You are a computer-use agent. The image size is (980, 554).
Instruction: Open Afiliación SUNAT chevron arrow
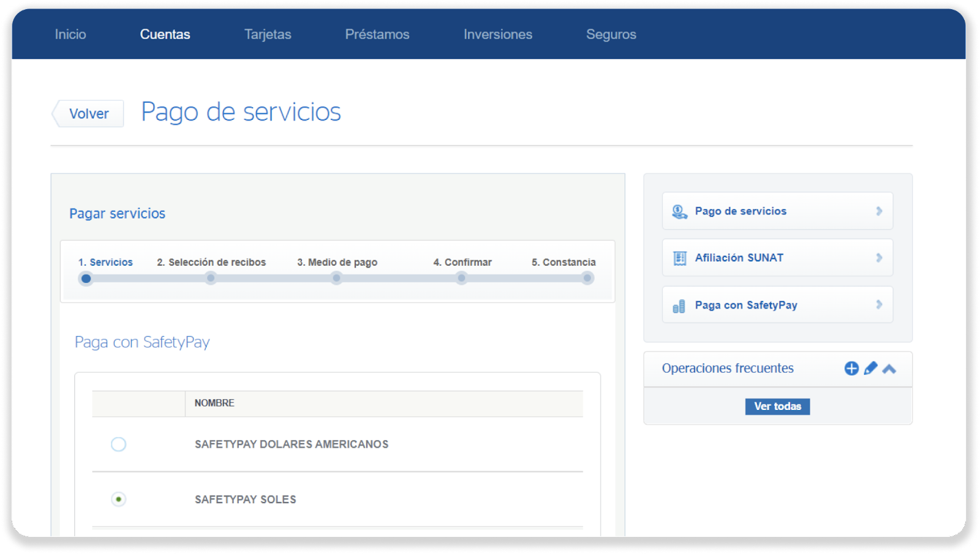tap(879, 258)
